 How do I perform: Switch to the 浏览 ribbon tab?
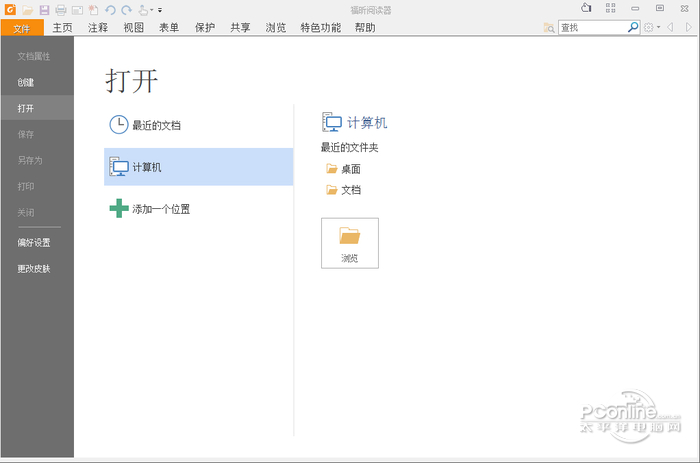tap(275, 28)
